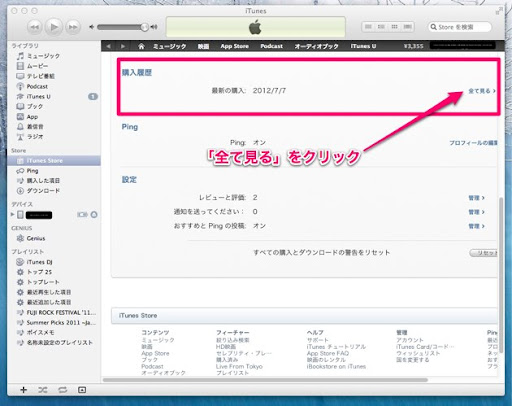
Task: Switch to album list view button
Action: (x=381, y=27)
